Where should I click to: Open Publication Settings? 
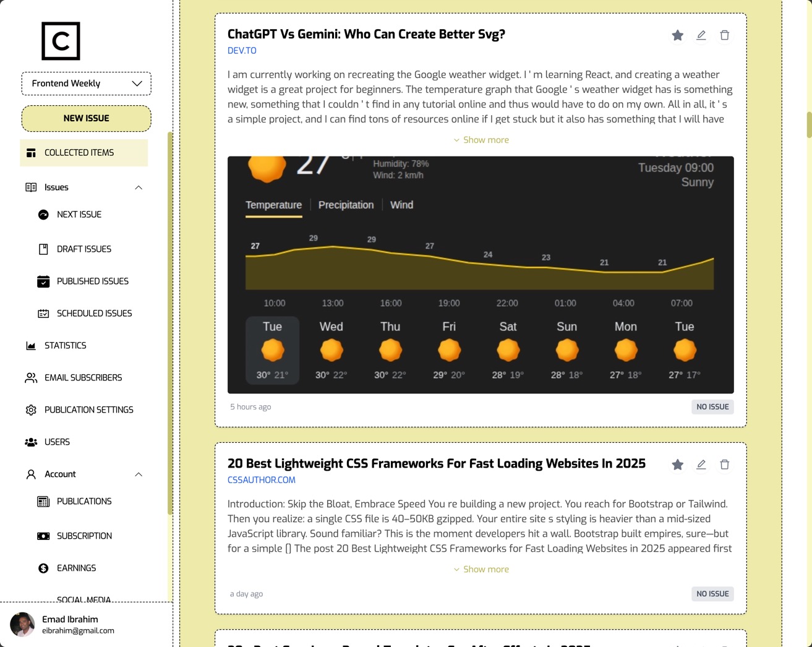(x=88, y=409)
